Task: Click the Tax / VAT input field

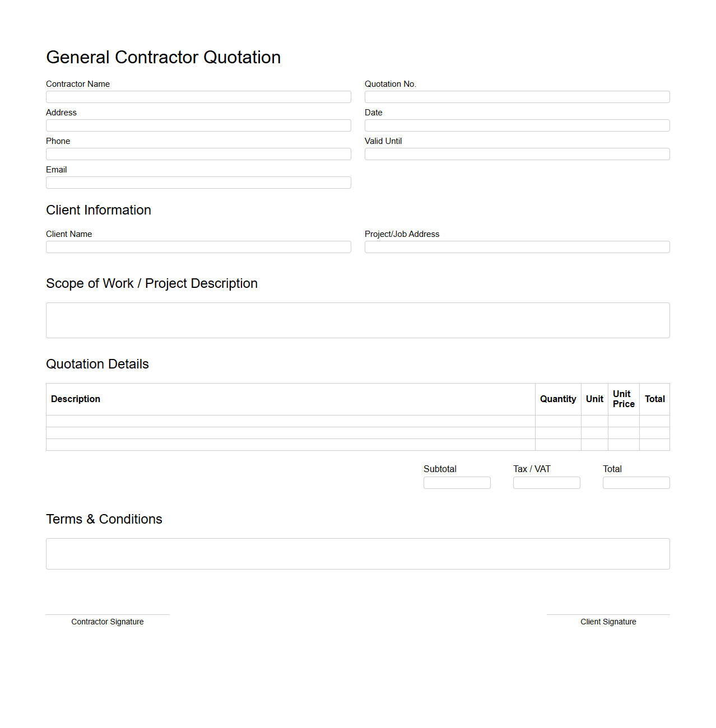Action: (546, 482)
